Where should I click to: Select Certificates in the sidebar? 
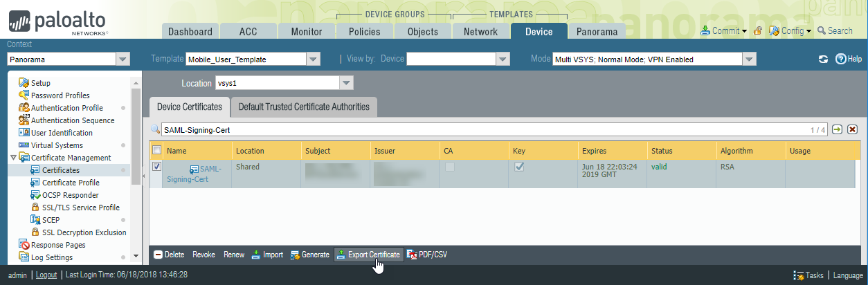click(60, 170)
